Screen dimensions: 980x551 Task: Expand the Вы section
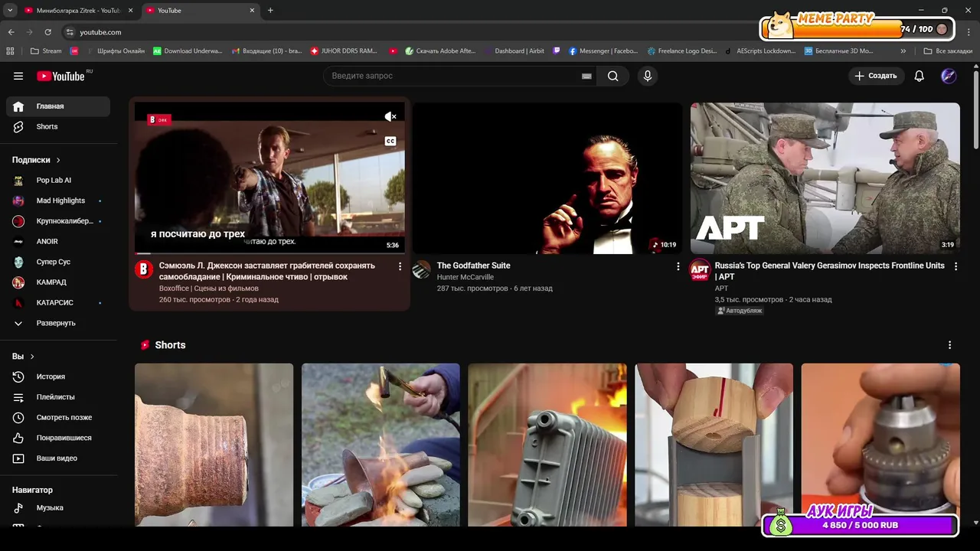23,357
